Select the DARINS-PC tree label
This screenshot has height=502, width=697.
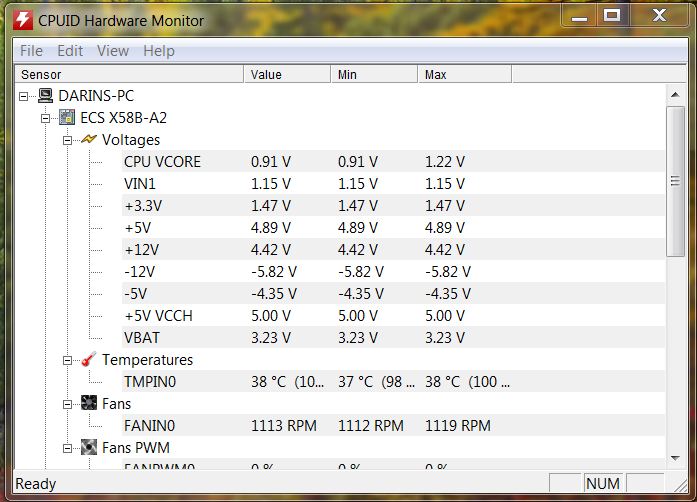tap(96, 96)
